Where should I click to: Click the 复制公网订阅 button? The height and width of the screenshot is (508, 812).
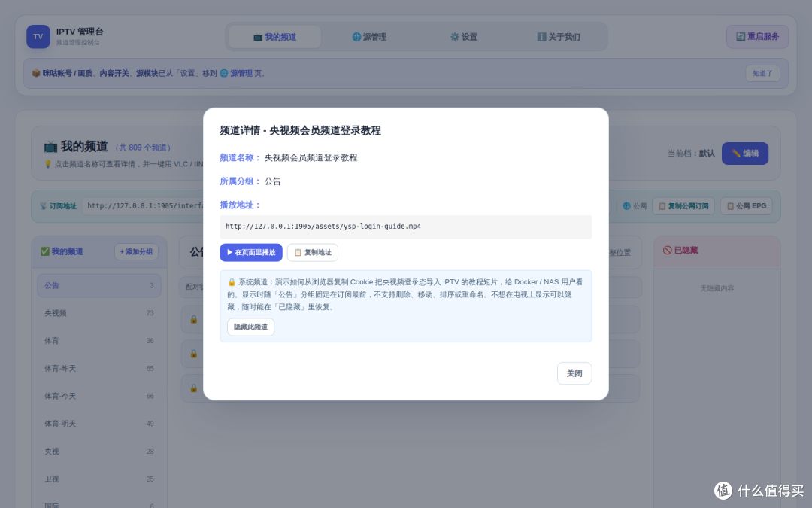pos(683,205)
